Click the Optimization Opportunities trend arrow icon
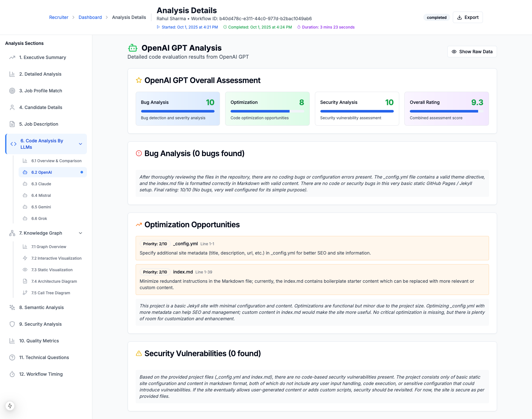 [139, 224]
